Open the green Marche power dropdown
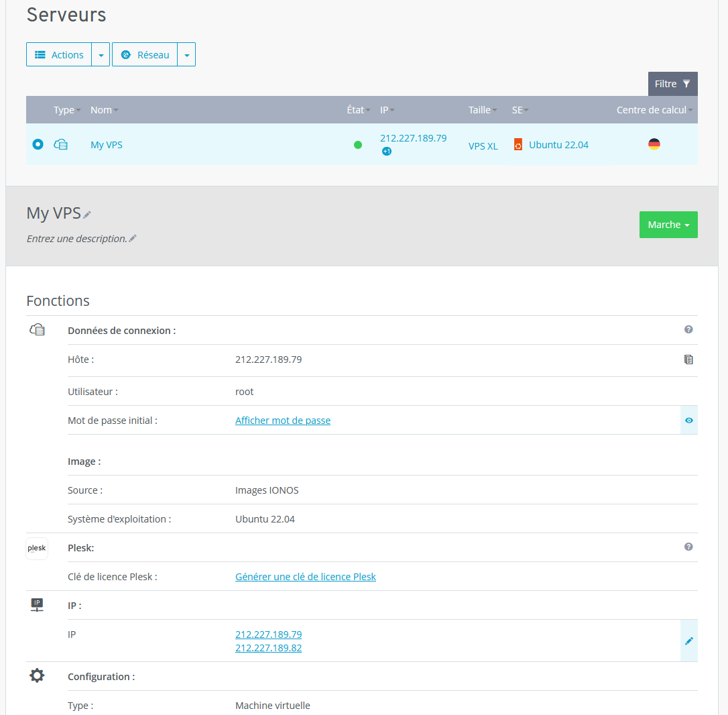Image resolution: width=728 pixels, height=715 pixels. pos(668,225)
